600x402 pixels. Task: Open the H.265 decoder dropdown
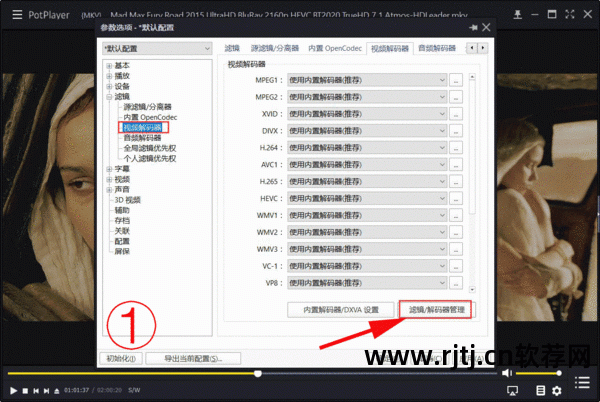click(x=367, y=181)
